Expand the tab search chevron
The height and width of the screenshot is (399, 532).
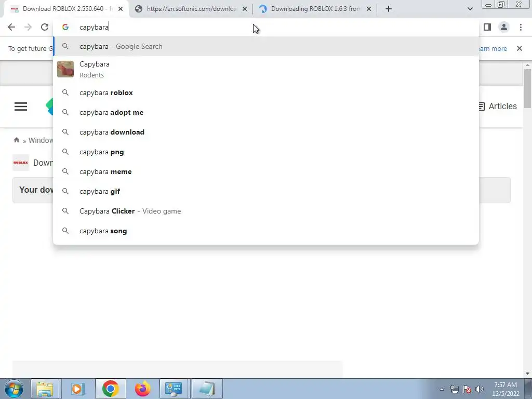[x=470, y=9]
